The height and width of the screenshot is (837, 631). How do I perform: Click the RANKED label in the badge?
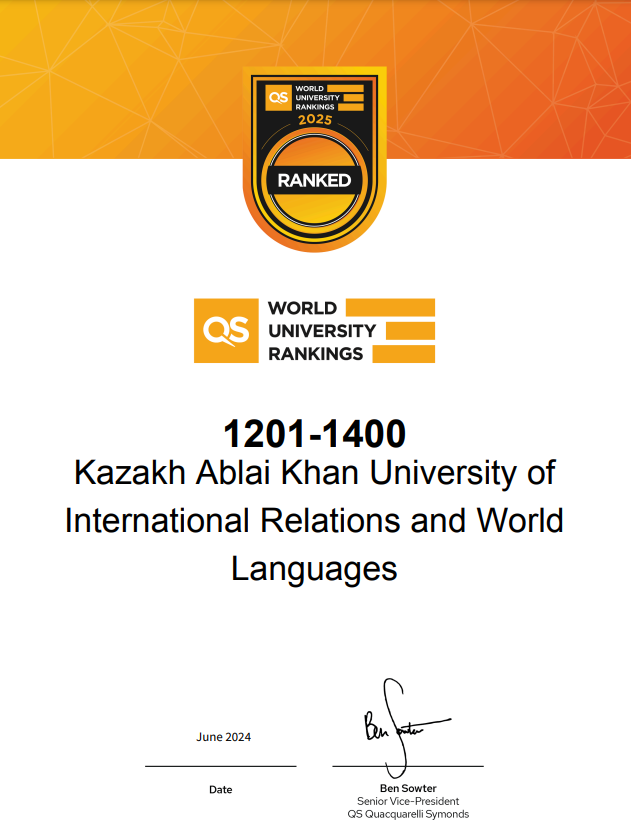[x=314, y=180]
